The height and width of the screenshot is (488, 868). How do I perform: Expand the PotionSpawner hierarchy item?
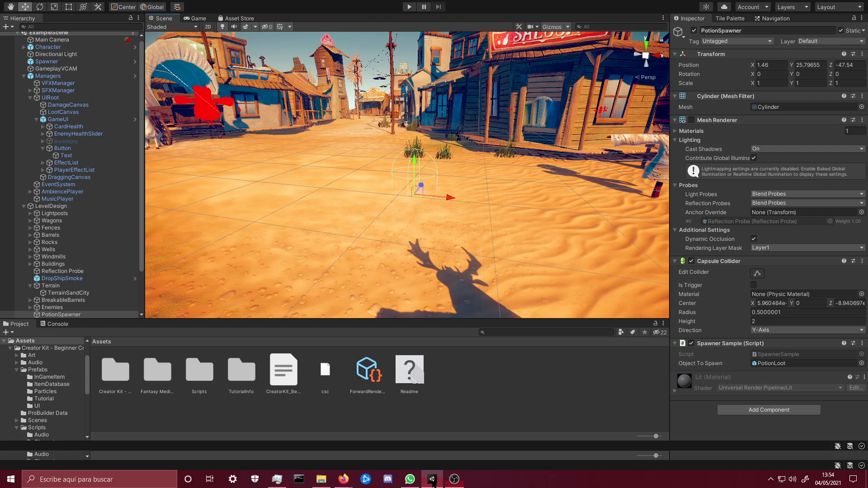click(29, 314)
